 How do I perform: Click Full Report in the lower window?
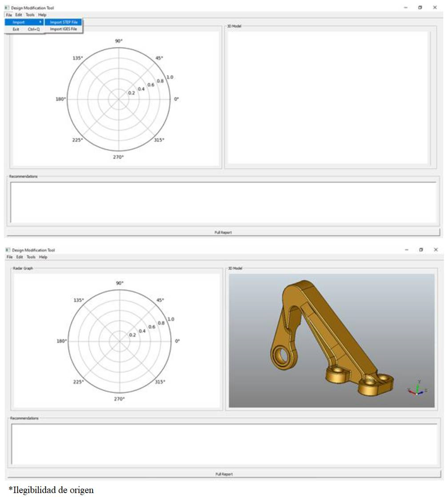coord(224,473)
